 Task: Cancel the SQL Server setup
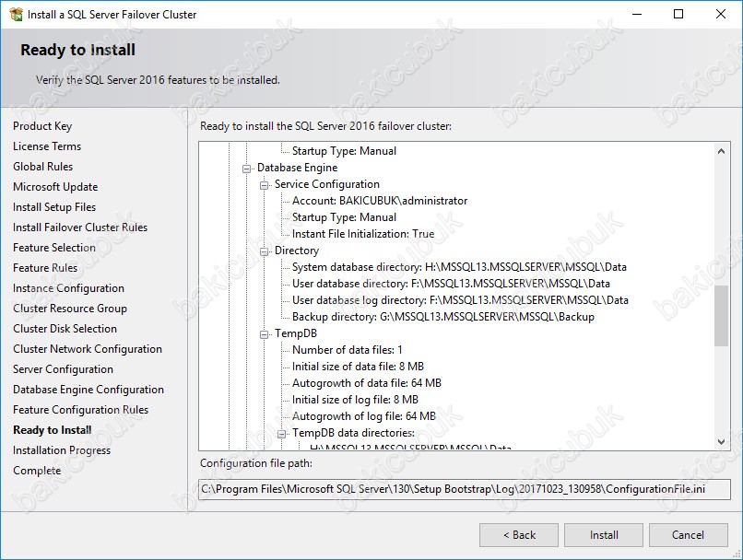688,535
